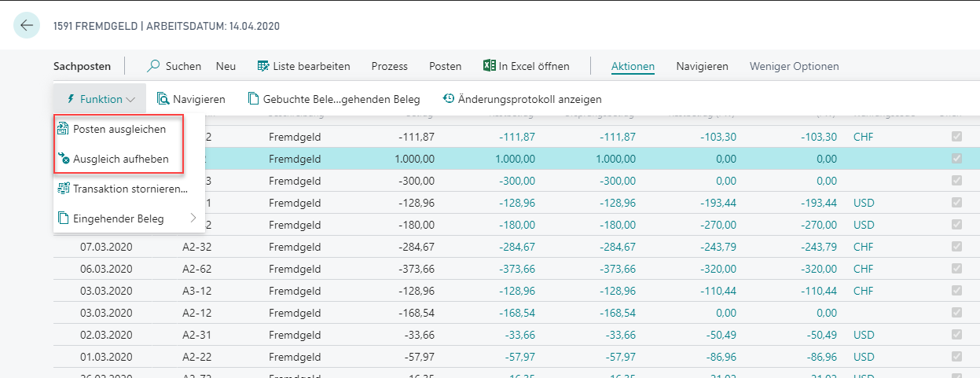The width and height of the screenshot is (980, 378).
Task: Click the Excel icon for In Excel öffnen
Action: pyautogui.click(x=489, y=67)
